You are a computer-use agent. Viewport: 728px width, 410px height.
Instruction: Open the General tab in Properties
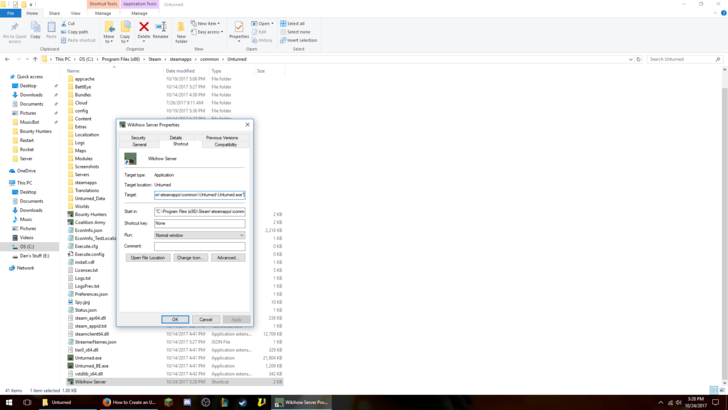[x=139, y=144]
